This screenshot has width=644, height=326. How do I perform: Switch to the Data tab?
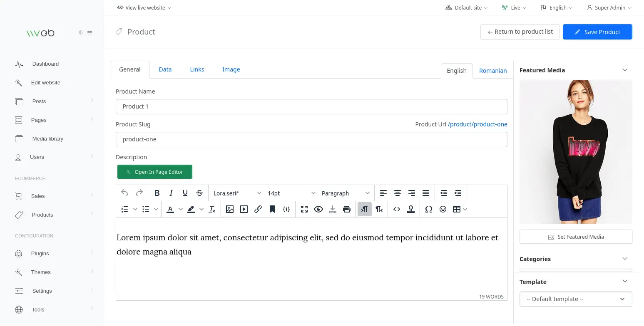click(x=165, y=69)
